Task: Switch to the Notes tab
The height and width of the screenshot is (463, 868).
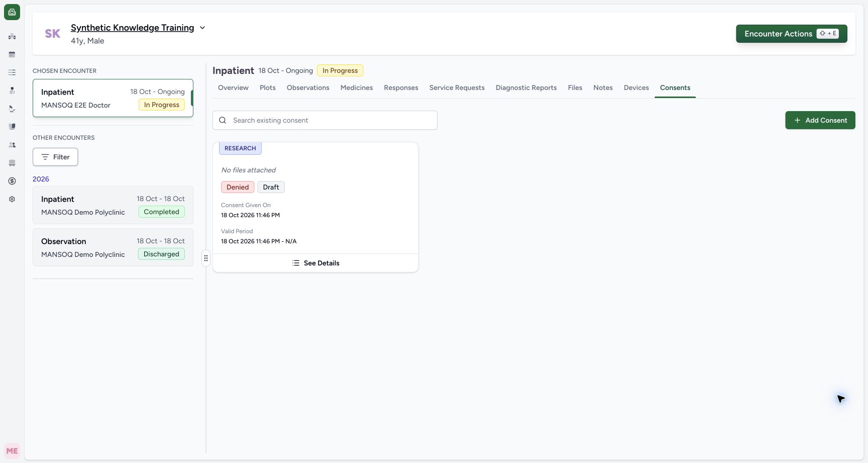Action: point(603,87)
